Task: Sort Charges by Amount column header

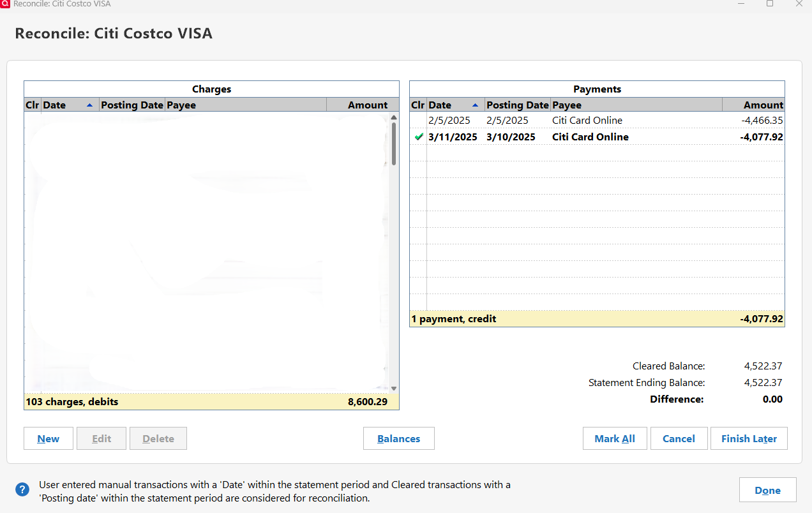Action: pyautogui.click(x=363, y=105)
